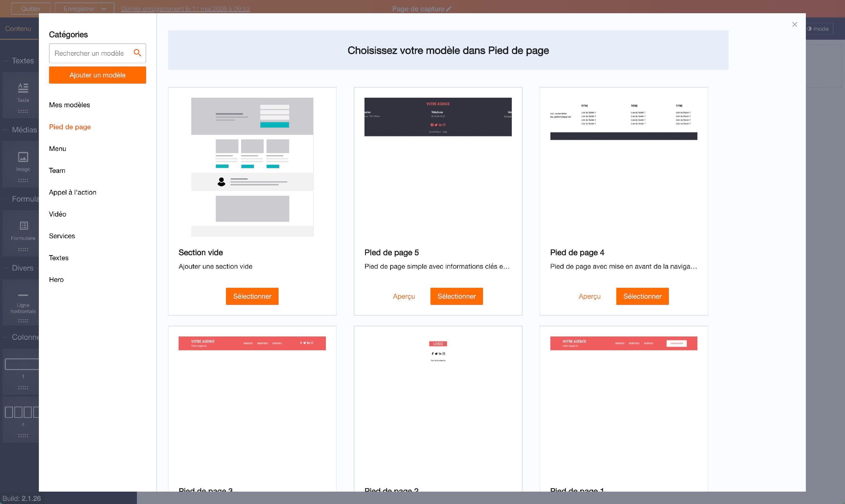Select the Section vide template
845x504 pixels.
point(252,296)
